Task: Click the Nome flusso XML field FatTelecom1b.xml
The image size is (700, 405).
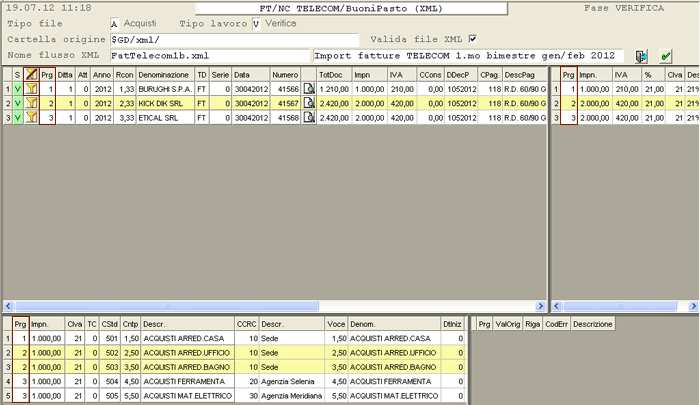Action: [209, 56]
